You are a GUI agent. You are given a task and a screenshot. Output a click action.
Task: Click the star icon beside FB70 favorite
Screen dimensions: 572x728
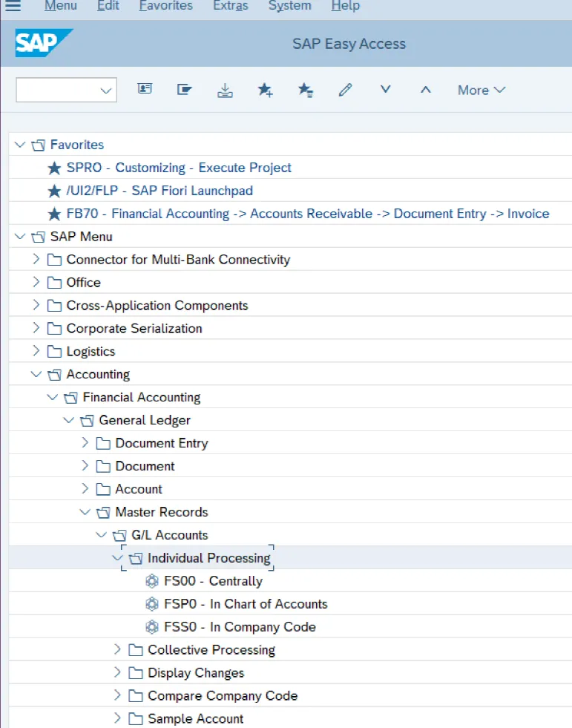point(54,214)
